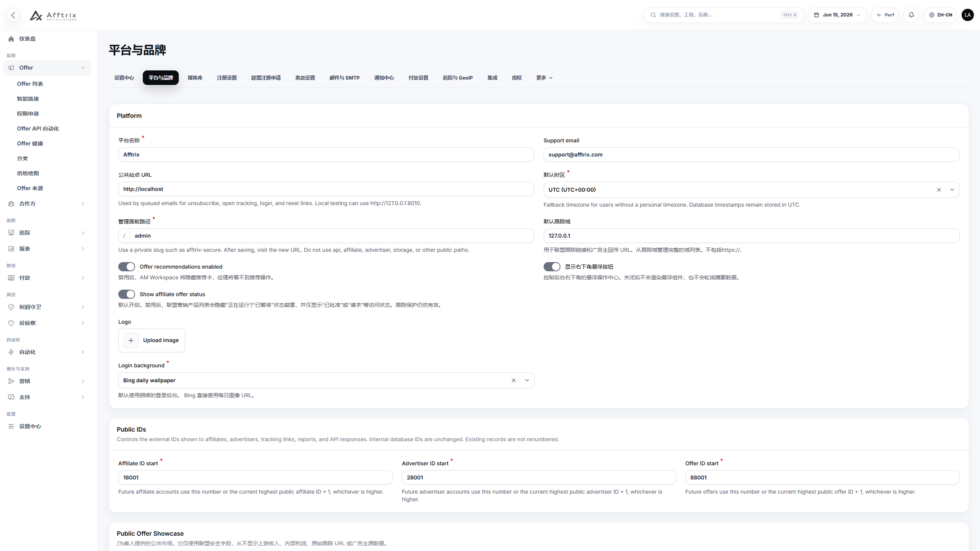Clear the default timezone selection
Viewport: 980px width, 551px height.
coord(939,190)
